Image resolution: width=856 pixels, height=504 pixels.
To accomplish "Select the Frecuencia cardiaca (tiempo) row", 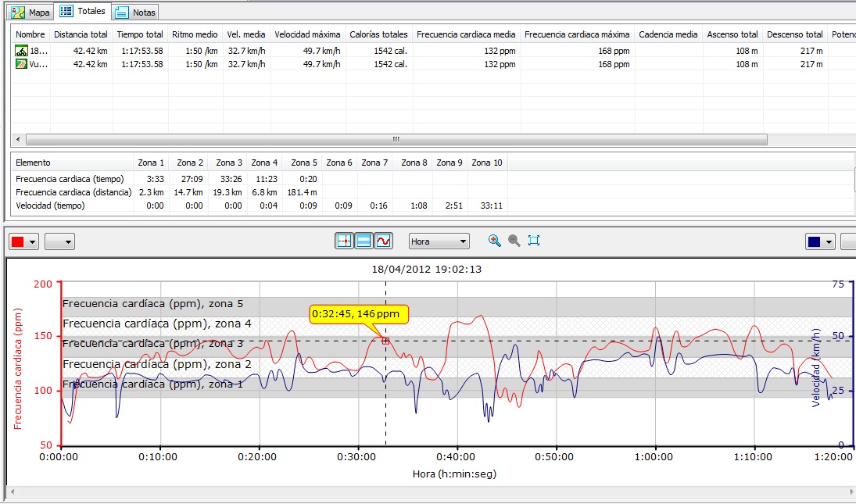I will click(x=260, y=179).
